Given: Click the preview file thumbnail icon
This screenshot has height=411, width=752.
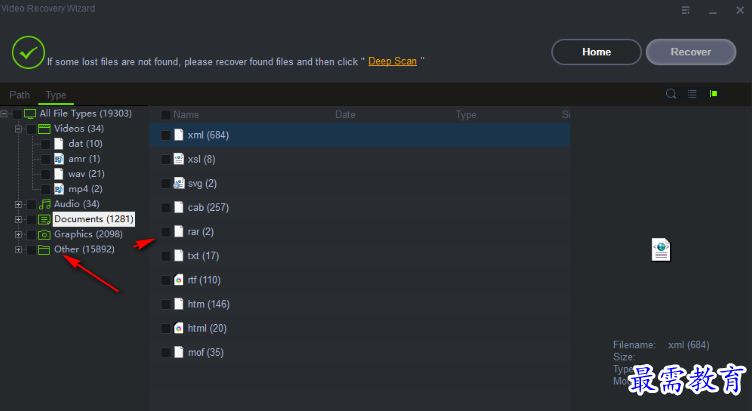Looking at the screenshot, I should (x=661, y=249).
